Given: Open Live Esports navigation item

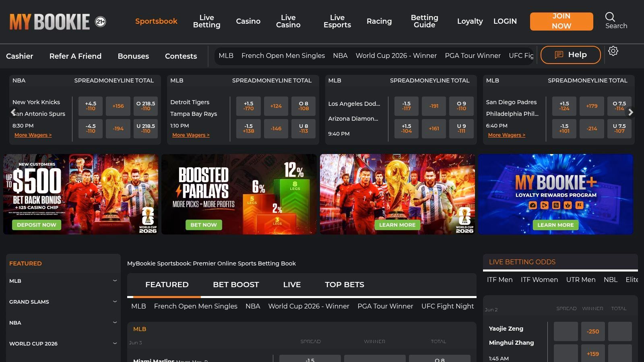Looking at the screenshot, I should pos(337,21).
